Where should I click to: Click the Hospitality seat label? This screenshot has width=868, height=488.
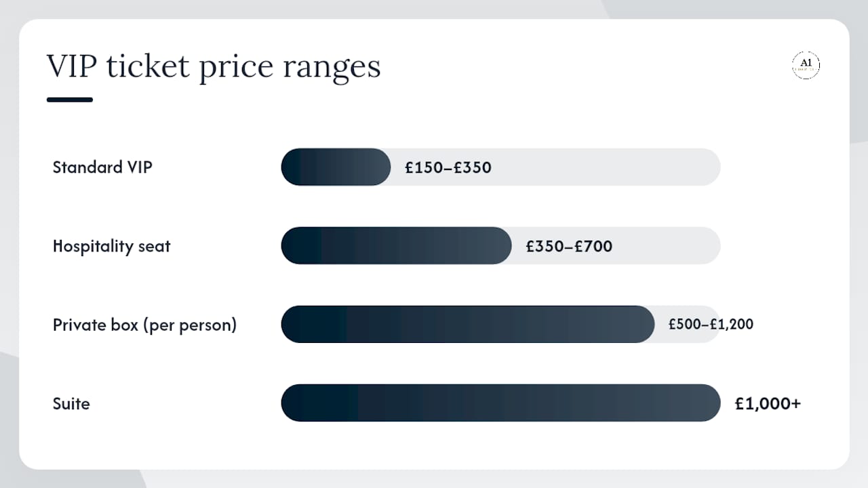coord(111,245)
